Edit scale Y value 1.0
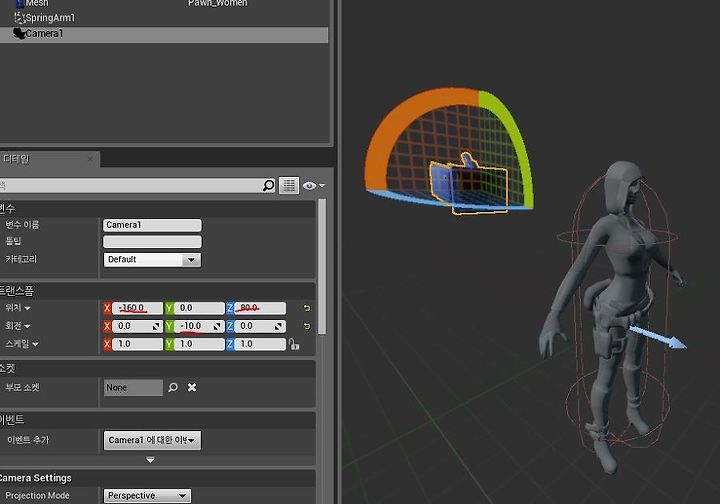Image resolution: width=720 pixels, height=504 pixels. [199, 344]
